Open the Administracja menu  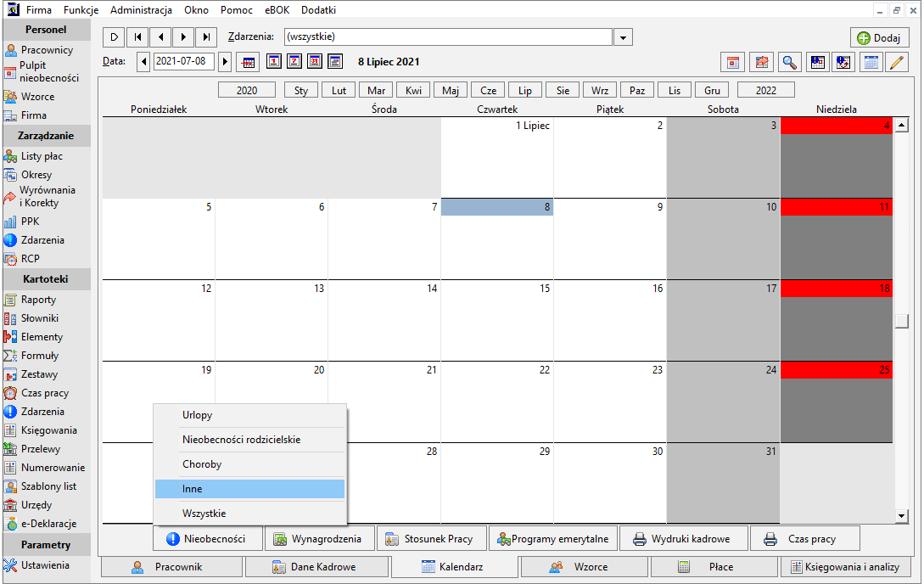click(x=142, y=10)
